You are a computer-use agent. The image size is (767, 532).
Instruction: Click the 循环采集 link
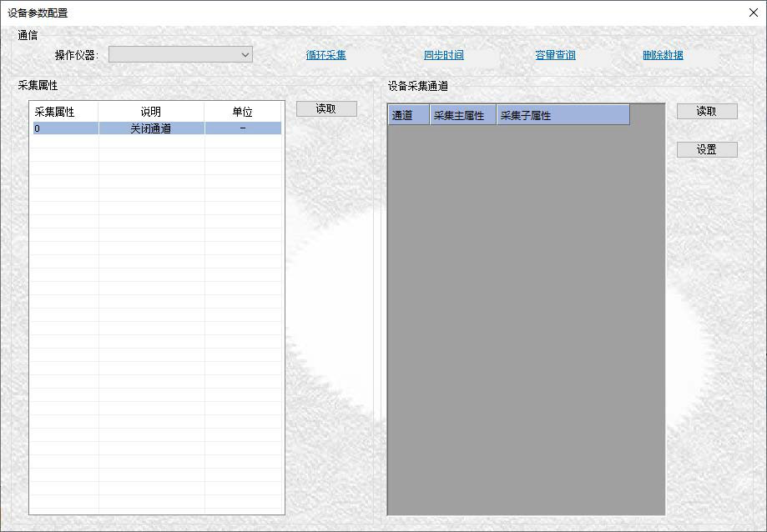click(x=325, y=55)
